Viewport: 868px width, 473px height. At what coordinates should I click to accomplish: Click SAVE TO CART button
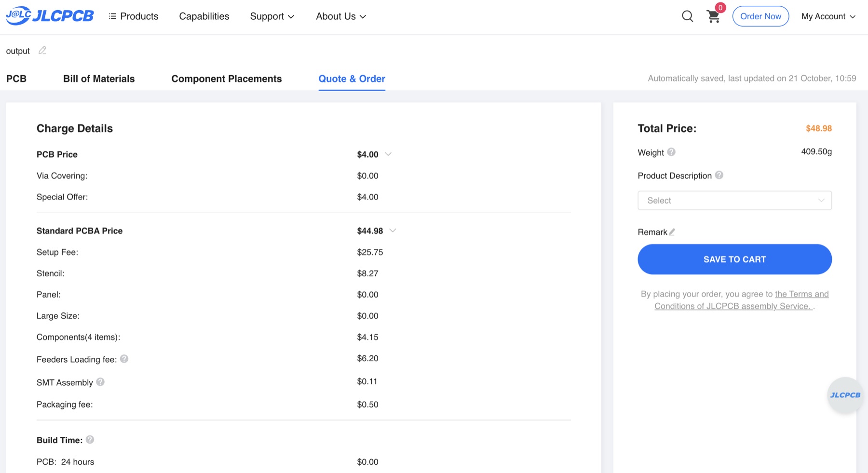(734, 259)
